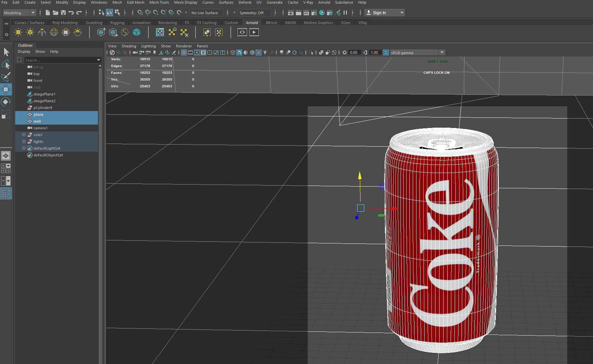Open sRGB gamma view transform dropdown
The height and width of the screenshot is (364, 593).
pyautogui.click(x=417, y=52)
